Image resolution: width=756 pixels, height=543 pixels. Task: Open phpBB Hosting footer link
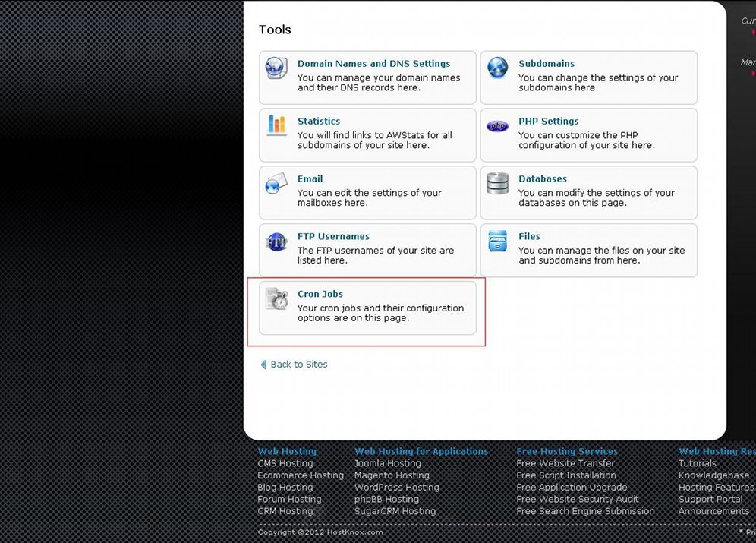[x=386, y=499]
